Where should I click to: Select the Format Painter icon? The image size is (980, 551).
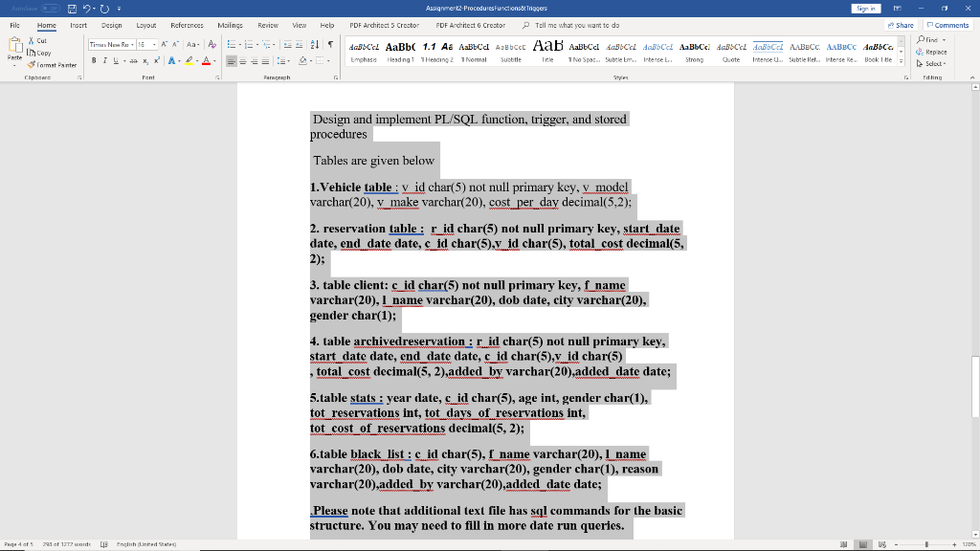[x=32, y=64]
